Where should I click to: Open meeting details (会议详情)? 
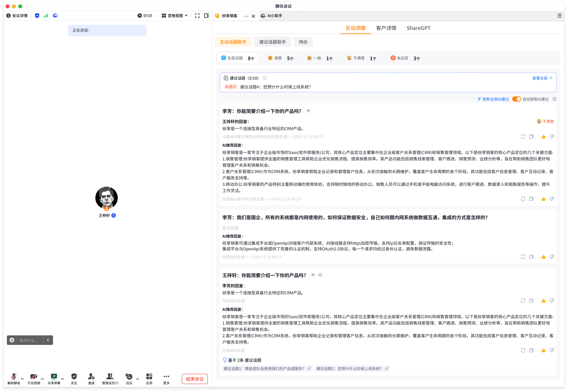coord(17,16)
